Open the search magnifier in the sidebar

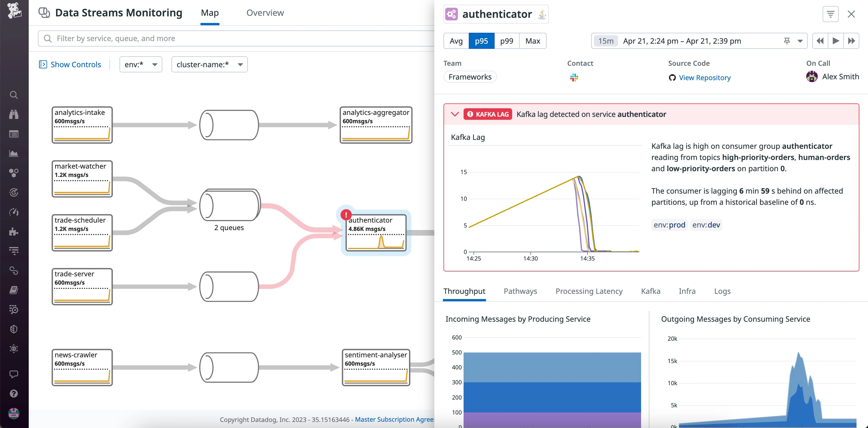click(x=14, y=95)
